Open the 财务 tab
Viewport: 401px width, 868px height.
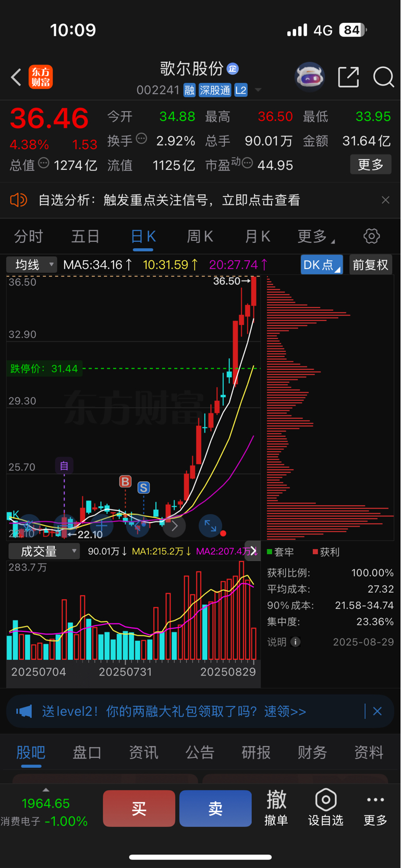312,752
